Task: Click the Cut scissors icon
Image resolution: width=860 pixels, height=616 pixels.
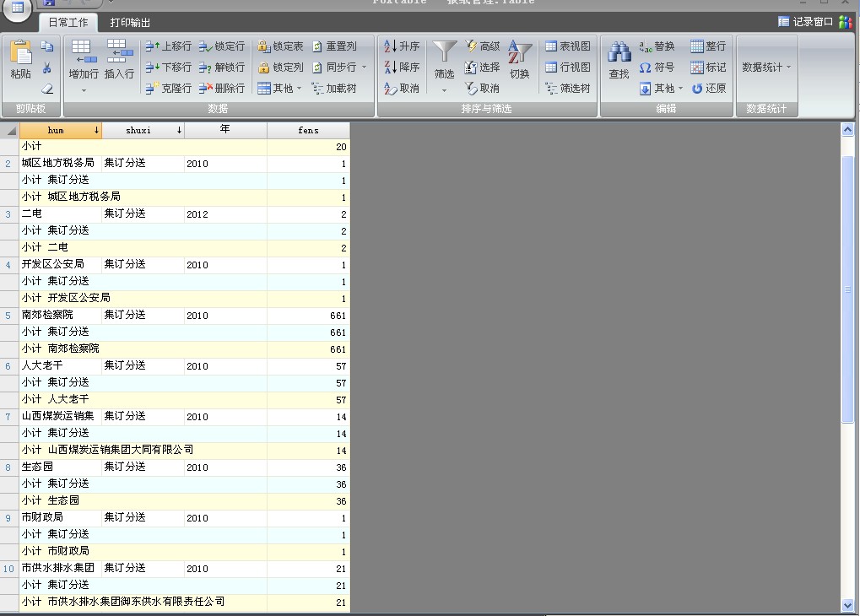Action: tap(47, 68)
